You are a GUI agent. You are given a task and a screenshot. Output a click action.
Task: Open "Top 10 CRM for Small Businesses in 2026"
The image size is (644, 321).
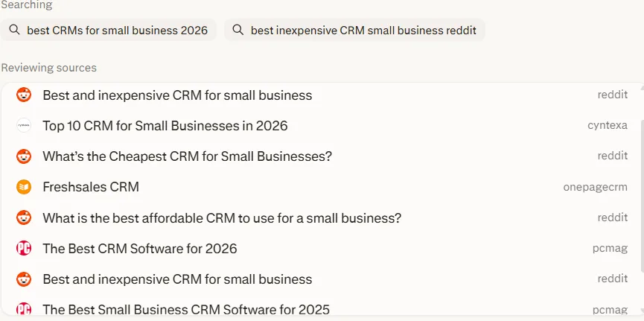pos(165,126)
